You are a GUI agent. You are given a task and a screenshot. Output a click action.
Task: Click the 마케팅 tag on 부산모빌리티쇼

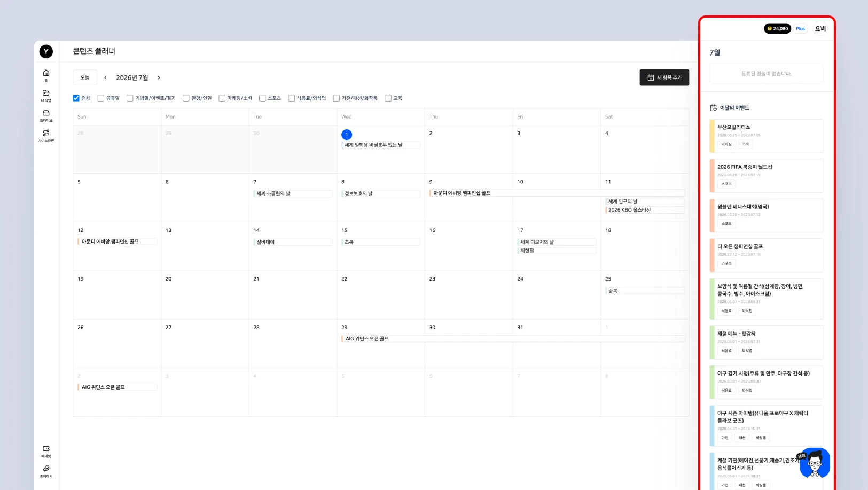coord(726,144)
